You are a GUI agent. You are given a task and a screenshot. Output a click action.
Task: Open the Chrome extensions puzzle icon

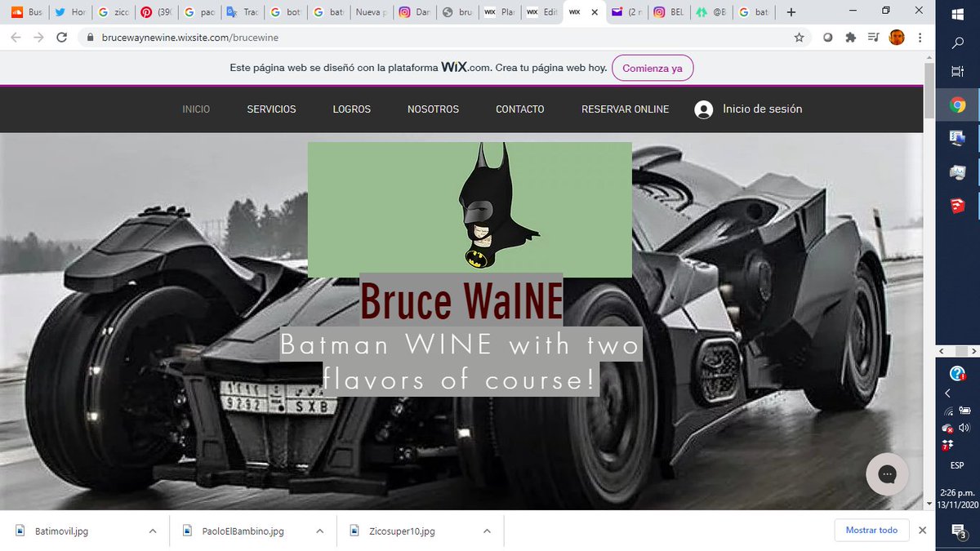851,38
